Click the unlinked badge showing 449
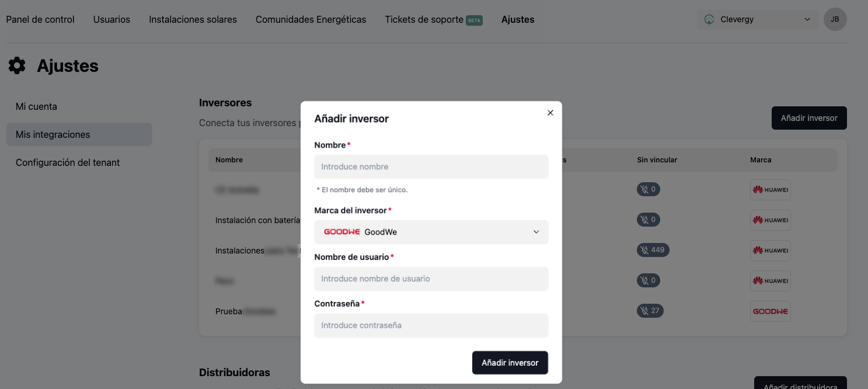The image size is (868, 389). pos(653,250)
